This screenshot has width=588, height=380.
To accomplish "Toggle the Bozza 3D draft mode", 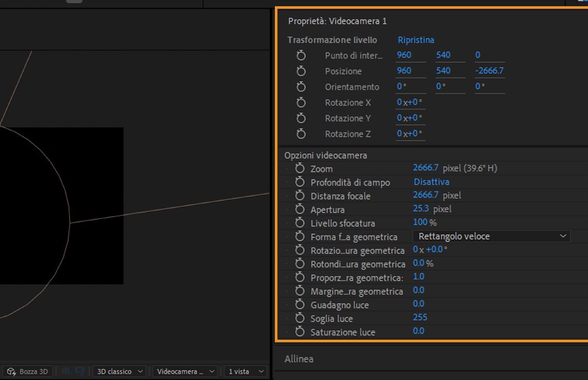I will (28, 371).
